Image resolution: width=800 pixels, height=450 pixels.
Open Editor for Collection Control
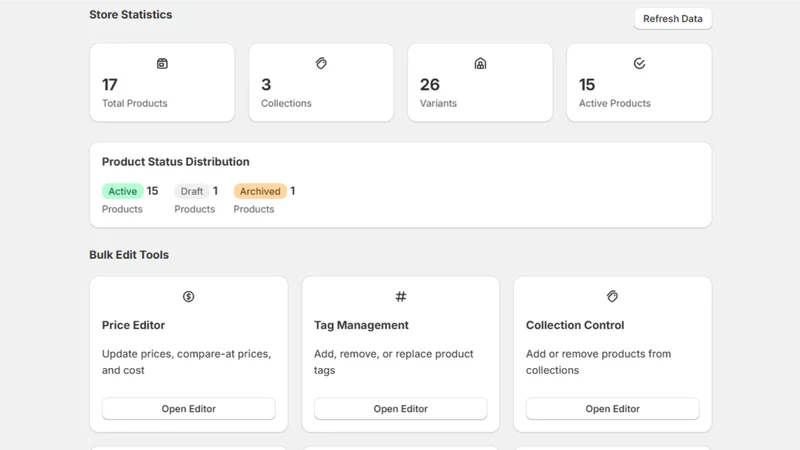click(612, 409)
